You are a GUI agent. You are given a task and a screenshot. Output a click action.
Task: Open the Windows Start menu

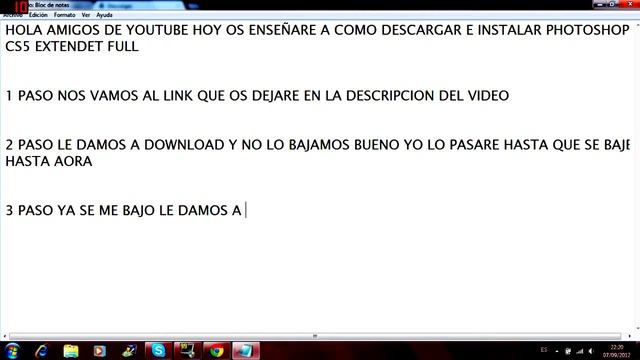(12, 351)
